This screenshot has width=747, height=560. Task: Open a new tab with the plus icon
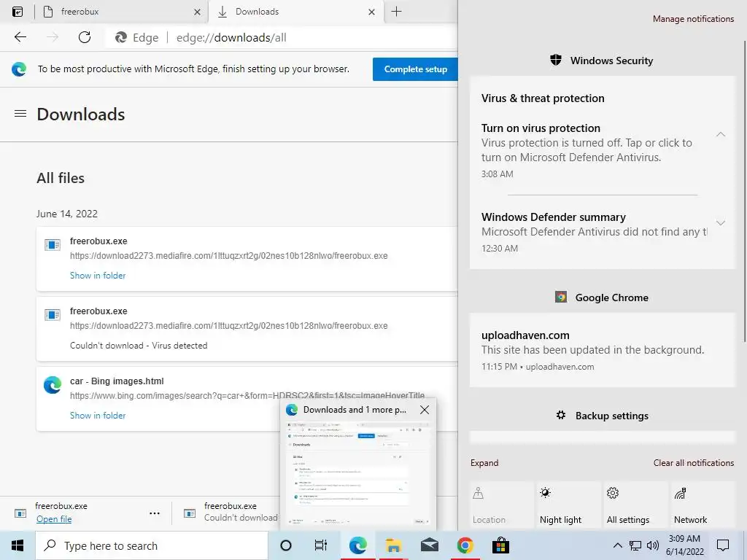point(396,12)
